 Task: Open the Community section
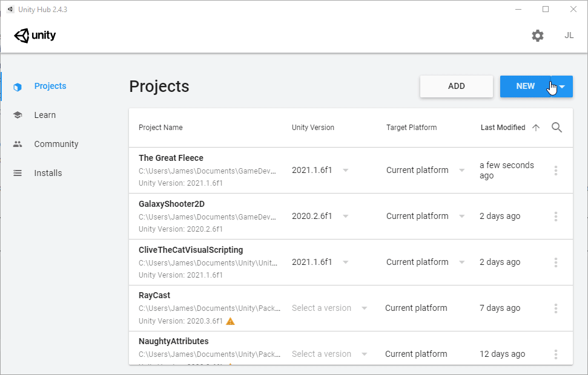(x=56, y=144)
